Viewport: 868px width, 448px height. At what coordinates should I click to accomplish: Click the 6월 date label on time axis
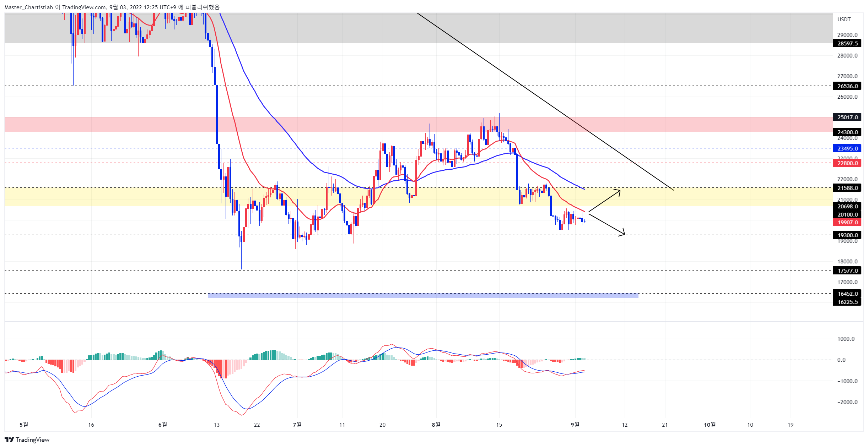click(163, 425)
